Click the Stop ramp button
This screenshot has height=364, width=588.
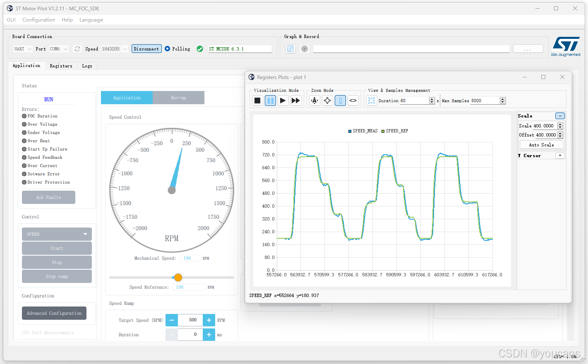pos(57,276)
